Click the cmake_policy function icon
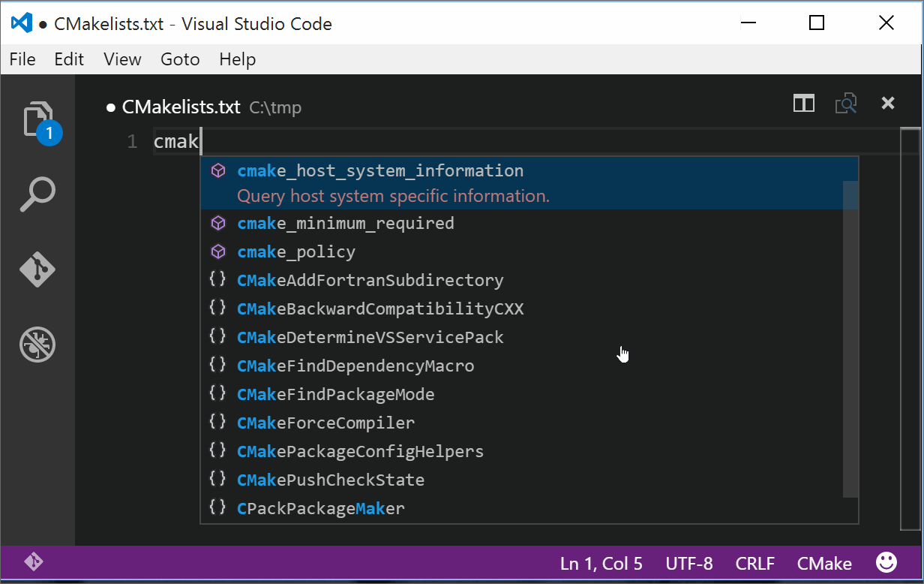The height and width of the screenshot is (584, 924). point(217,251)
